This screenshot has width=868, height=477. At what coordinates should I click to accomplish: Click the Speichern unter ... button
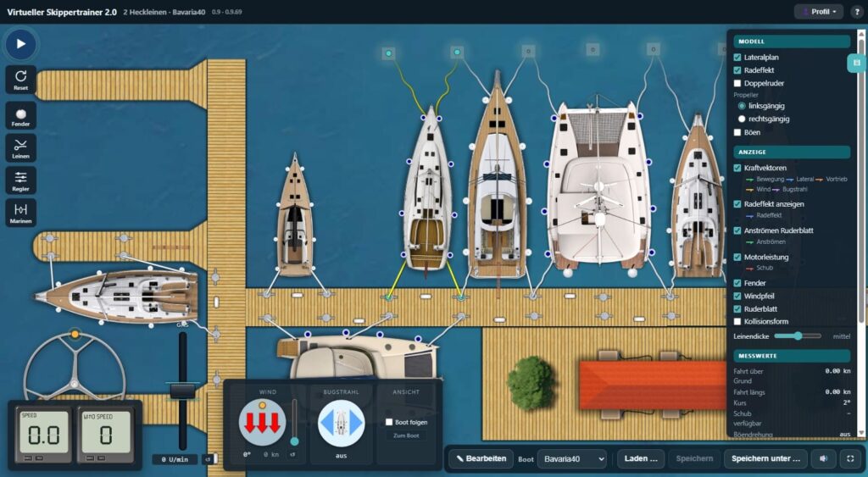[765, 458]
